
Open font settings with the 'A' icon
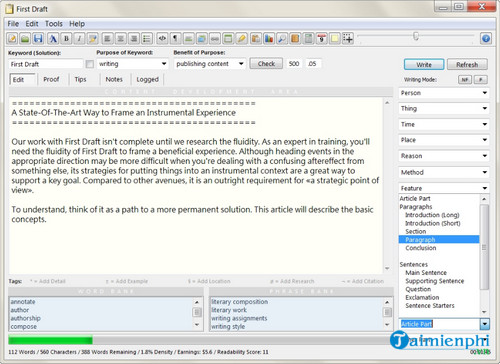(53, 39)
